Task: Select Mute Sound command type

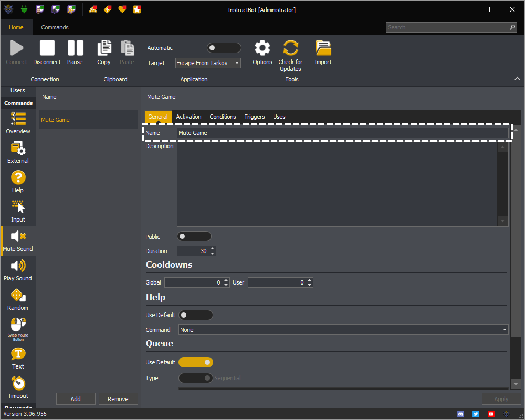Action: (x=18, y=241)
